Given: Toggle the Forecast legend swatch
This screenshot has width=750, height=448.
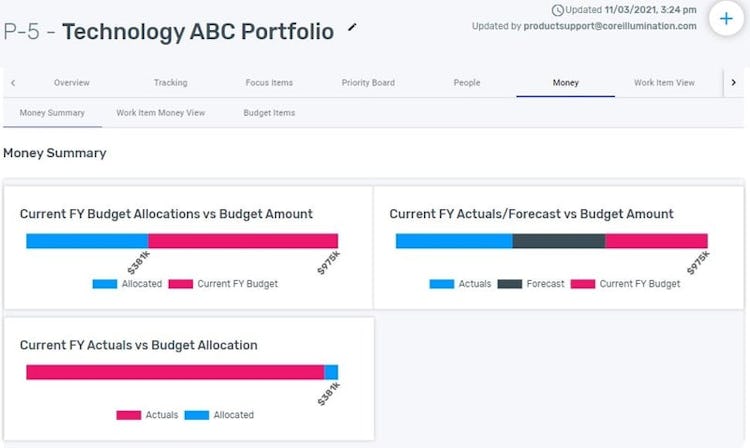Looking at the screenshot, I should [510, 284].
